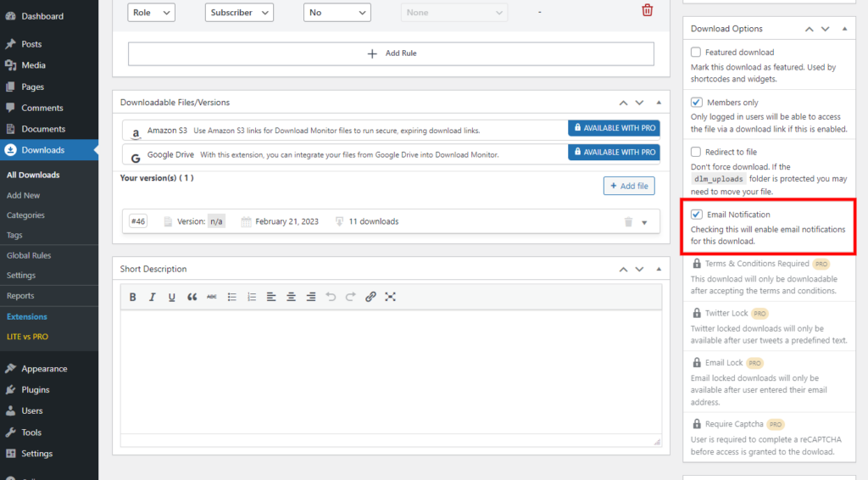868x480 pixels.
Task: Insert a blockquote in Short Description
Action: pyautogui.click(x=192, y=297)
